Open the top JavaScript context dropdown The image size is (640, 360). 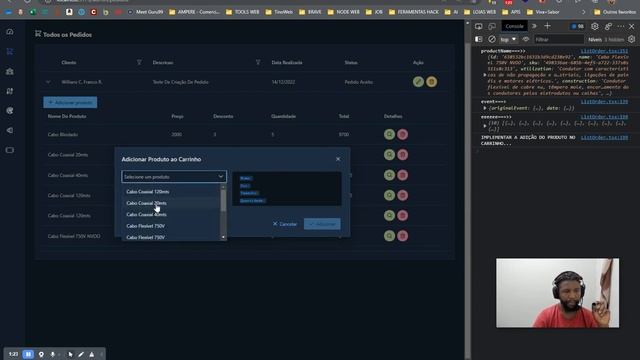click(508, 39)
